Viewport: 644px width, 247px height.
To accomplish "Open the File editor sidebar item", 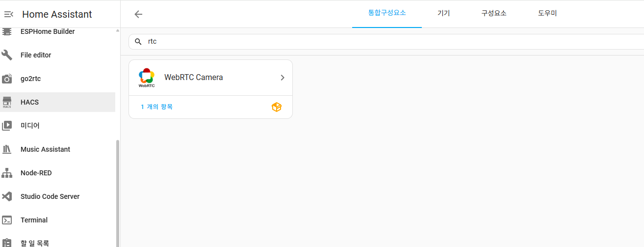I will [x=58, y=55].
